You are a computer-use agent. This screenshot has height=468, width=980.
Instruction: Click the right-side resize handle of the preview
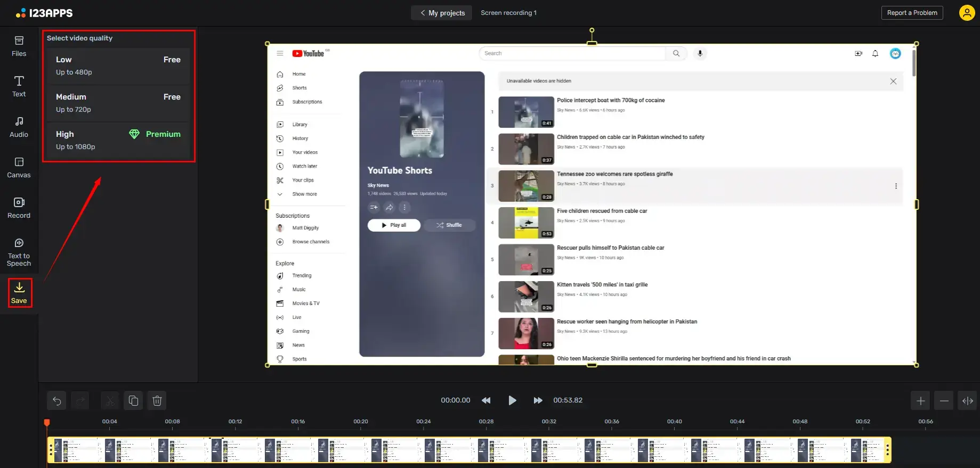click(917, 204)
